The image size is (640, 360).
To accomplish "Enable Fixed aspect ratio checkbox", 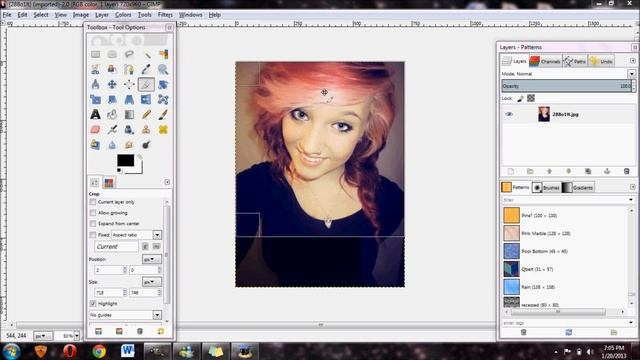I will 93,235.
